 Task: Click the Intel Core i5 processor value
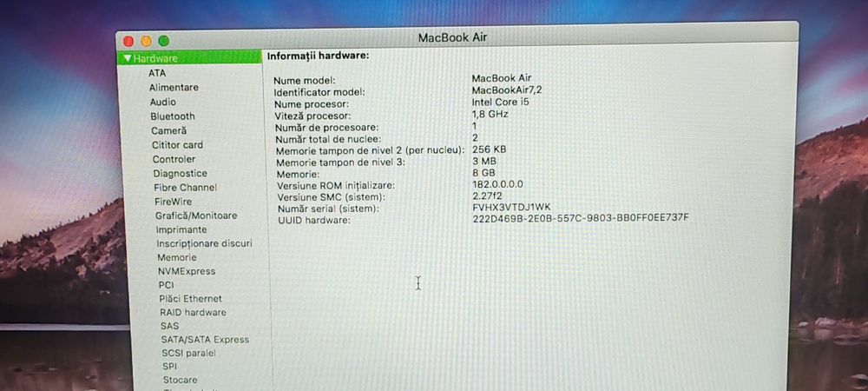[x=501, y=103]
